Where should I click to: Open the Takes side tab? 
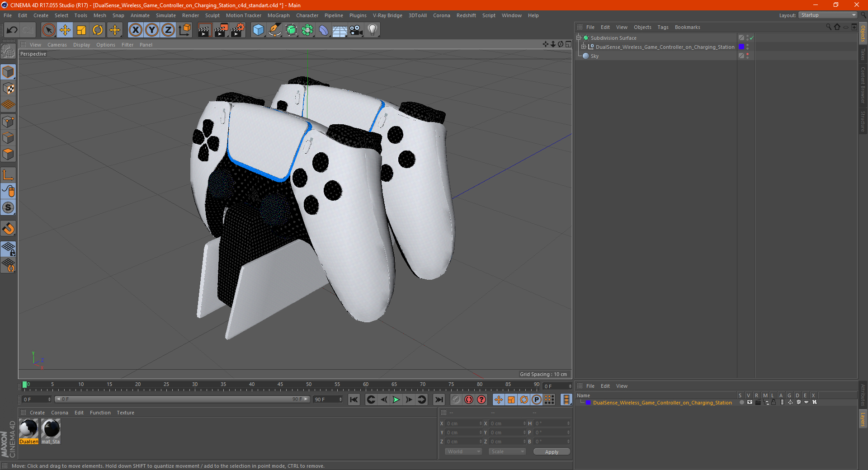pyautogui.click(x=863, y=55)
